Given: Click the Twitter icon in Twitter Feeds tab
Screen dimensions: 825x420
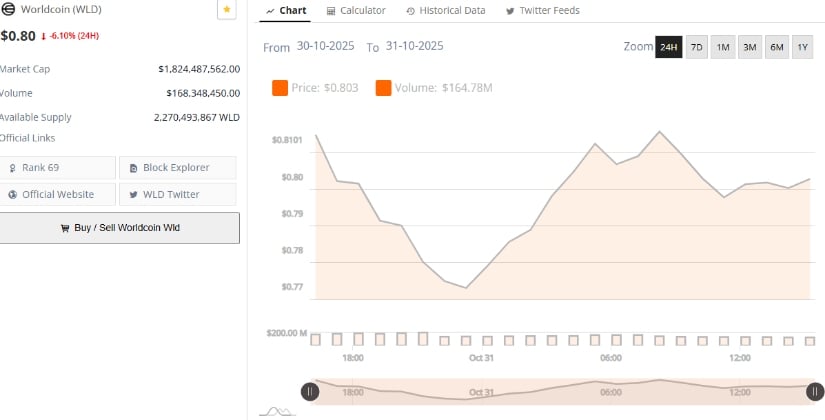Looking at the screenshot, I should [510, 11].
